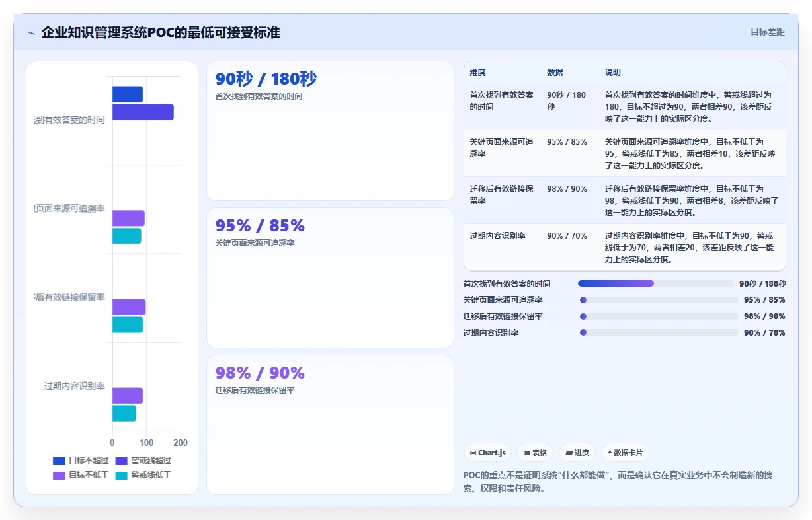812x520 pixels.
Task: Click the 数据卡片 chip star icon
Action: (x=610, y=453)
